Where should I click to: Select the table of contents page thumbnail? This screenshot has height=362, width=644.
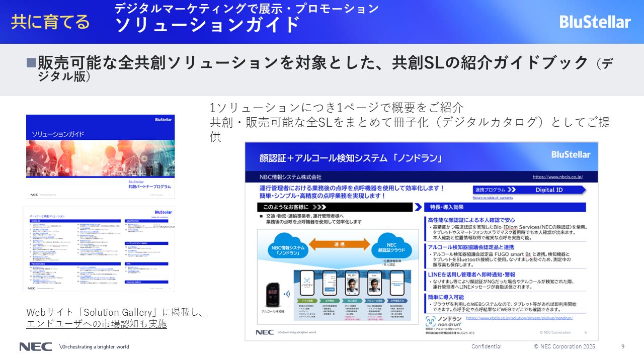(x=99, y=249)
